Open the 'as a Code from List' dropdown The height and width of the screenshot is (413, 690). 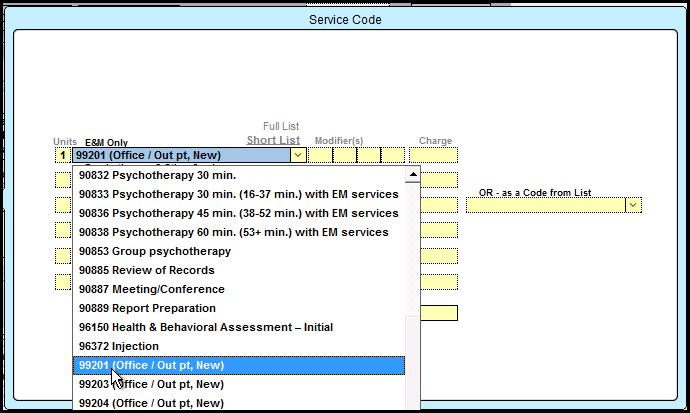point(633,205)
